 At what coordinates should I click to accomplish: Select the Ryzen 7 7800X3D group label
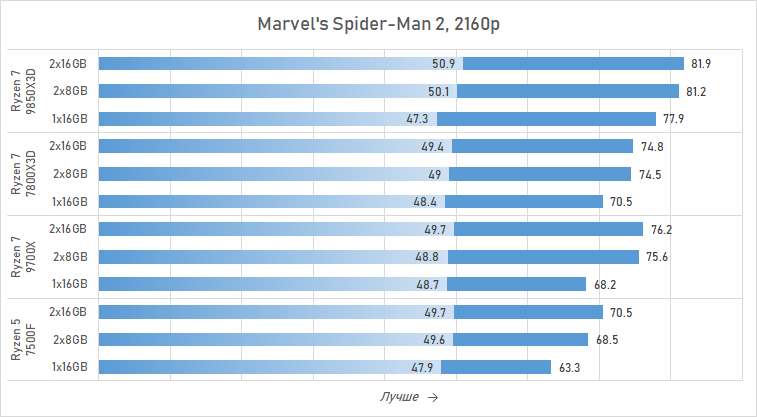23,174
